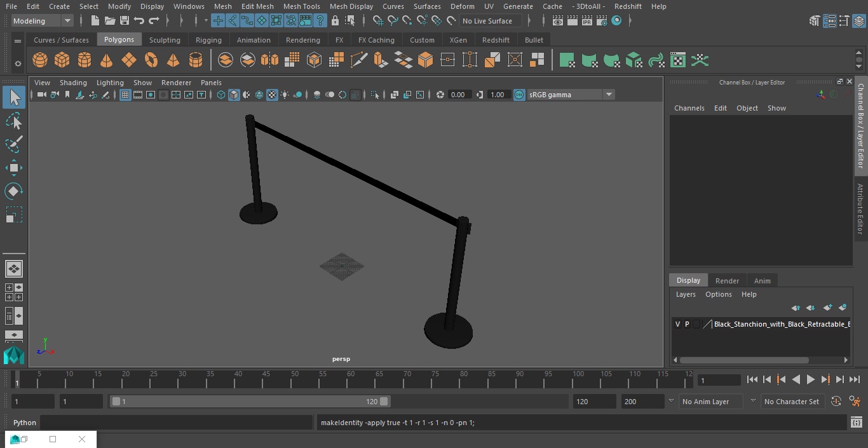
Task: Create a polygon pyramid from shelf
Action: (173, 60)
